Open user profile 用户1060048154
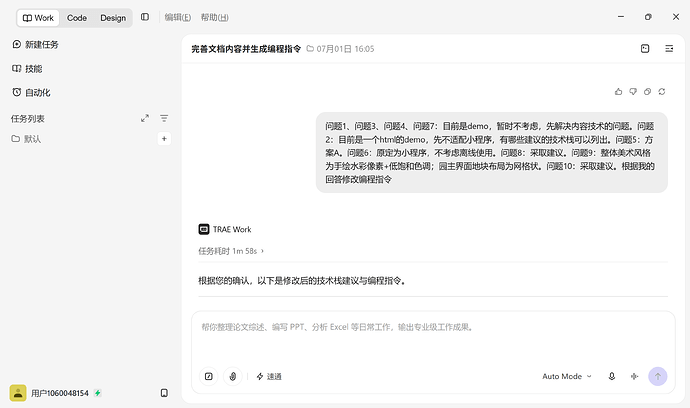This screenshot has width=690, height=408. click(60, 393)
